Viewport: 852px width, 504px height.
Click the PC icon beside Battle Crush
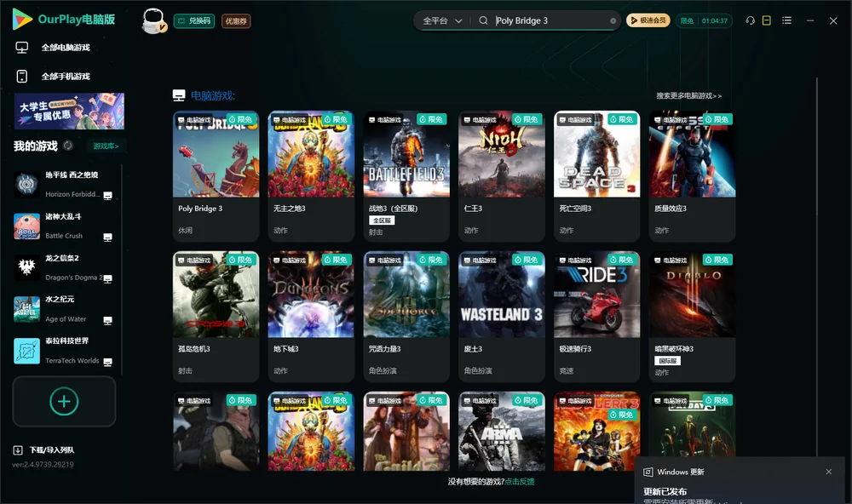(x=107, y=238)
